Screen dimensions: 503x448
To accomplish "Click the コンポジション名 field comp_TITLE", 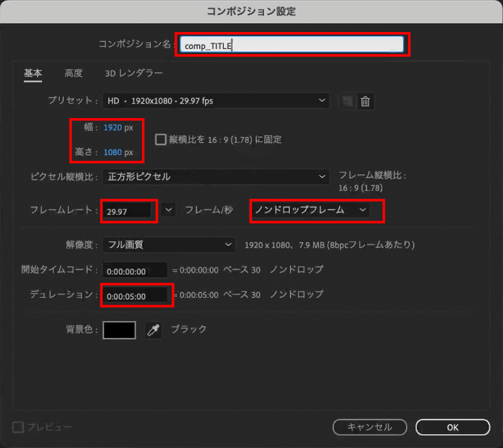I will click(292, 45).
